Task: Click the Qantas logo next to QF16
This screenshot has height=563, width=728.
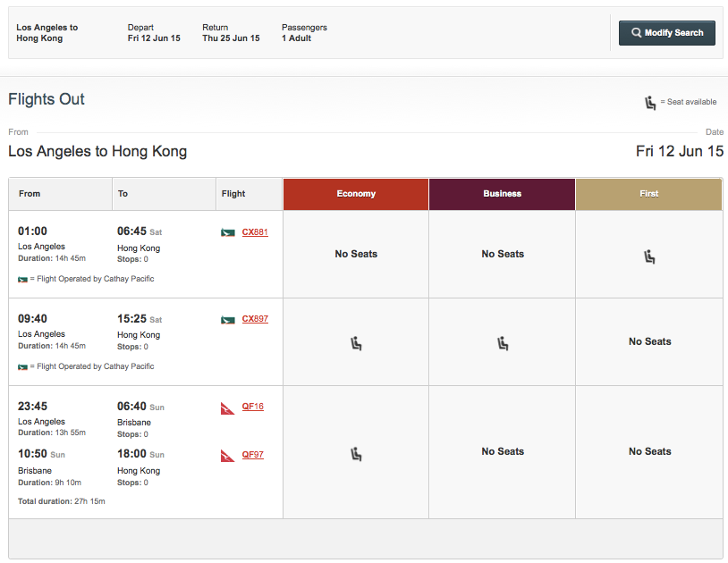Action: pos(228,408)
